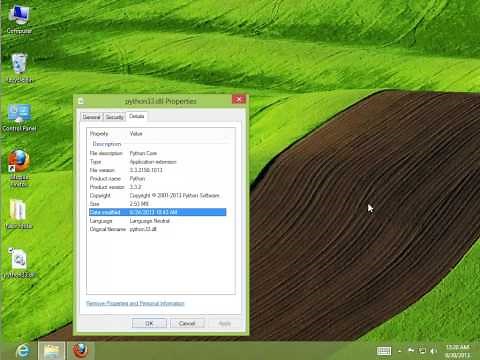The image size is (480, 360).
Task: Open Internet Explorer from the taskbar
Action: click(x=23, y=351)
